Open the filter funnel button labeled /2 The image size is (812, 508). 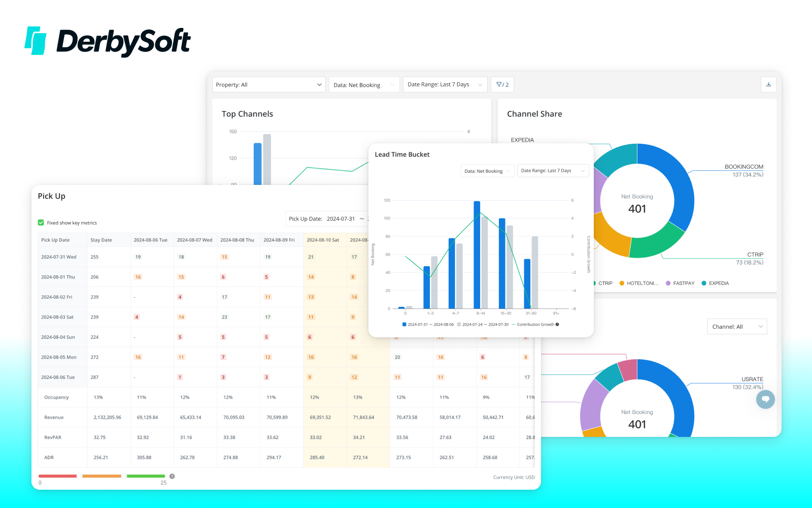coord(502,85)
